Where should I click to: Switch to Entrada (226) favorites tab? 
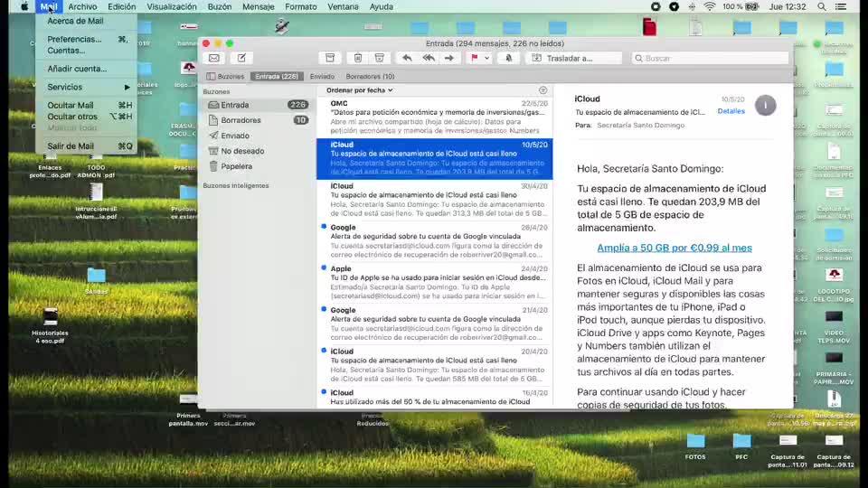(277, 76)
